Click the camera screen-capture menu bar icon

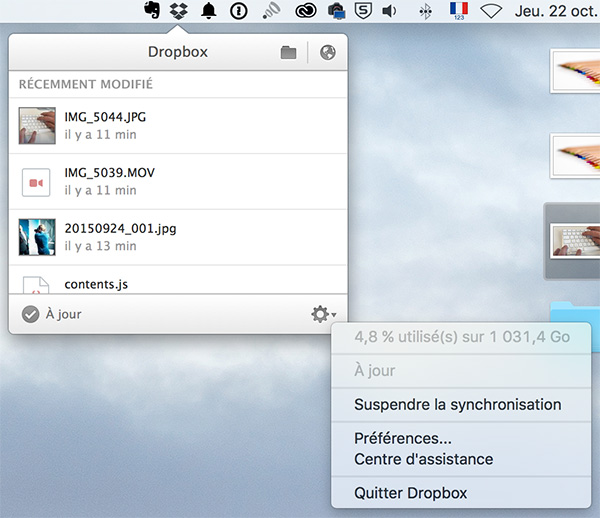pos(337,11)
